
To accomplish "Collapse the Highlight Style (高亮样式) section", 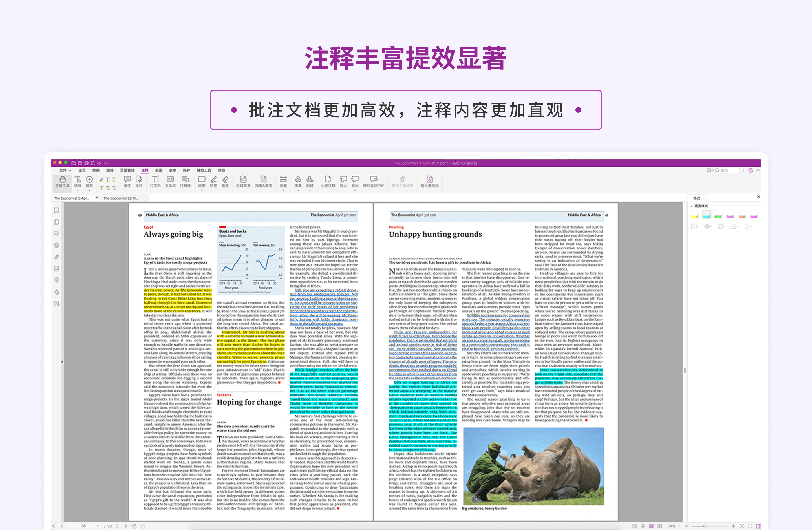I will (x=692, y=206).
